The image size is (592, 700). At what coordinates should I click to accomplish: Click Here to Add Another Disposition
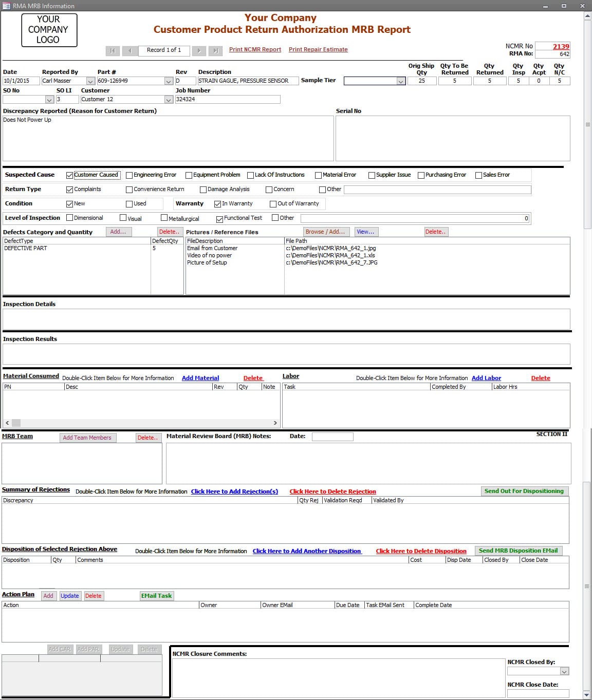(307, 551)
